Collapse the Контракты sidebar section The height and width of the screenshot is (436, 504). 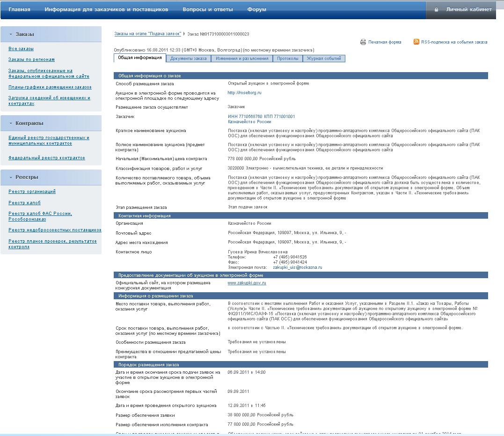tap(10, 123)
